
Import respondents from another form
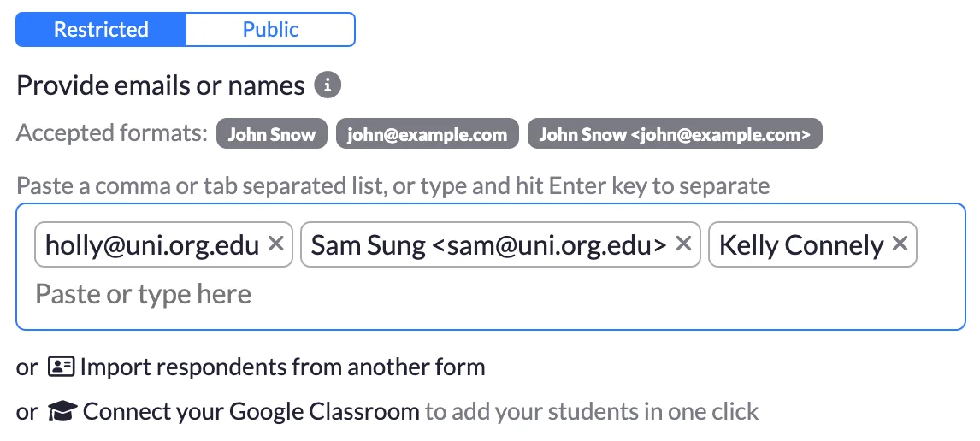pos(282,367)
